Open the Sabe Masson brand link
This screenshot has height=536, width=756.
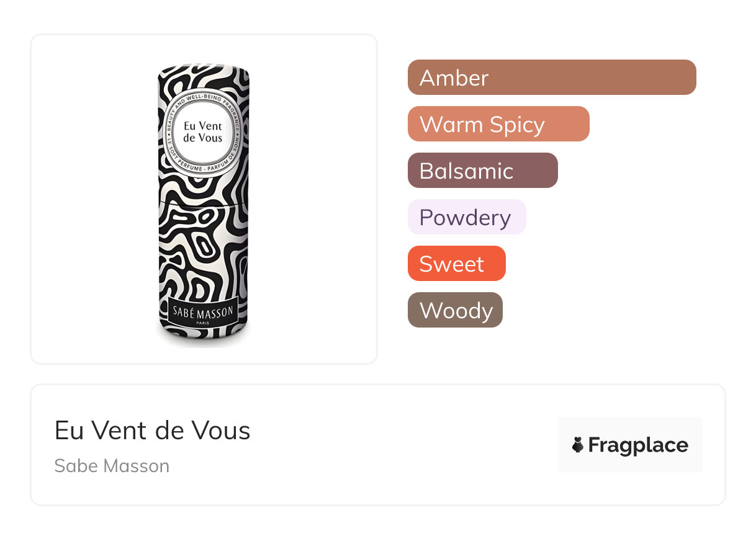[x=112, y=466]
